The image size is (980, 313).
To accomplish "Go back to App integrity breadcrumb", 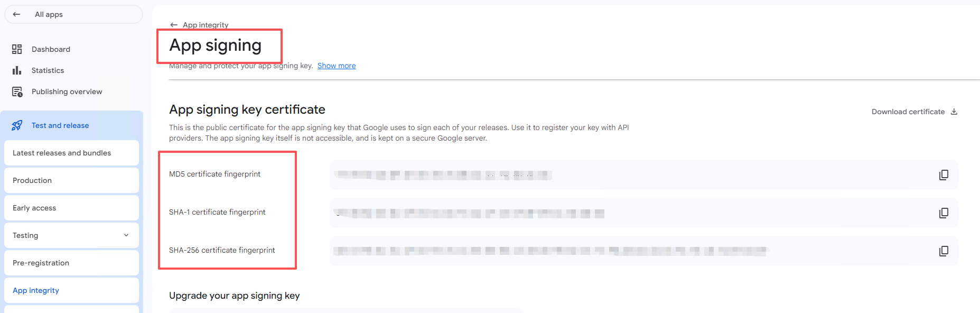I will pyautogui.click(x=205, y=25).
